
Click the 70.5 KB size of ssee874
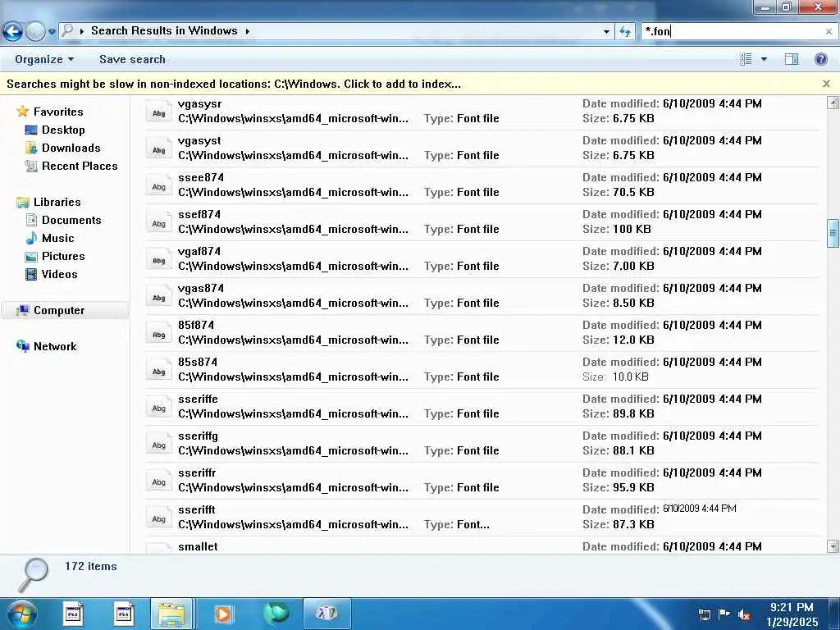pos(634,192)
